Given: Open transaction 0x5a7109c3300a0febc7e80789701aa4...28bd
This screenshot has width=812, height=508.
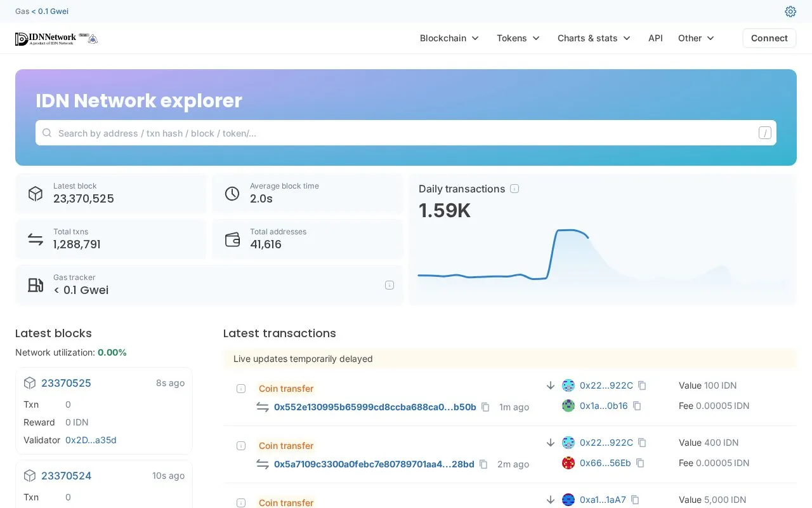Looking at the screenshot, I should pyautogui.click(x=374, y=464).
